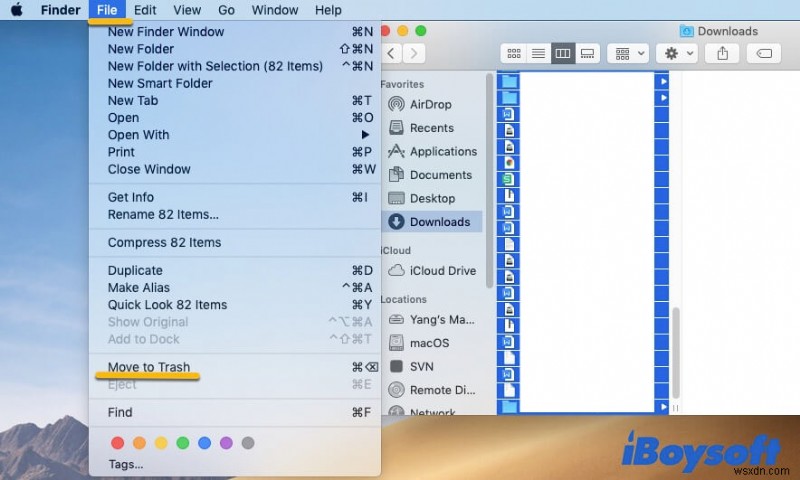The width and height of the screenshot is (800, 480).
Task: Apply the purple tag color
Action: (227, 443)
